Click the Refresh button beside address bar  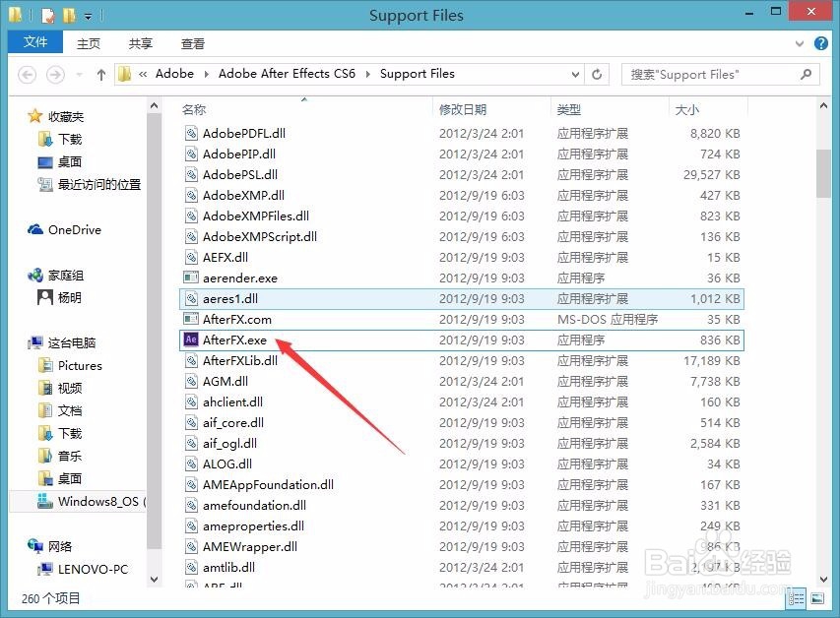[x=597, y=74]
